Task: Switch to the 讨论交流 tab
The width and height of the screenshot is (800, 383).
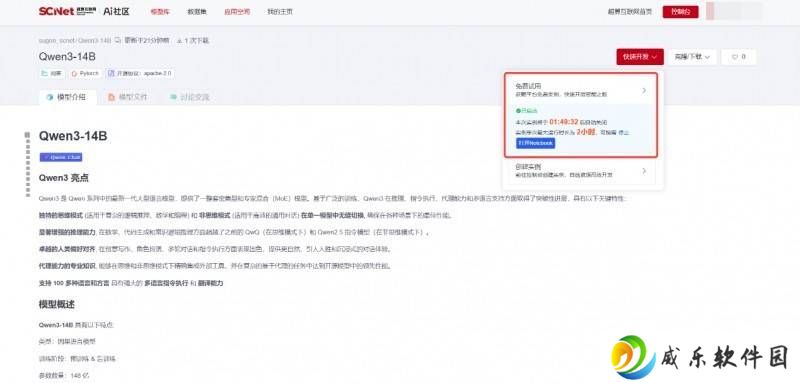Action: coord(189,97)
